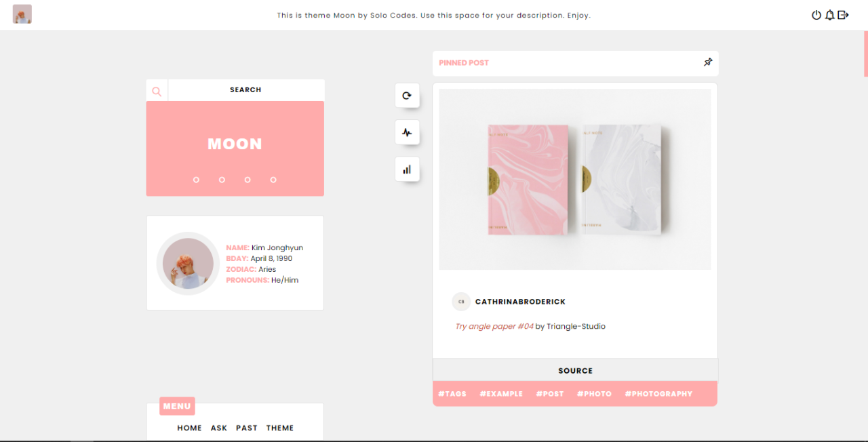
Task: Click the exit arrow icon
Action: (x=843, y=15)
